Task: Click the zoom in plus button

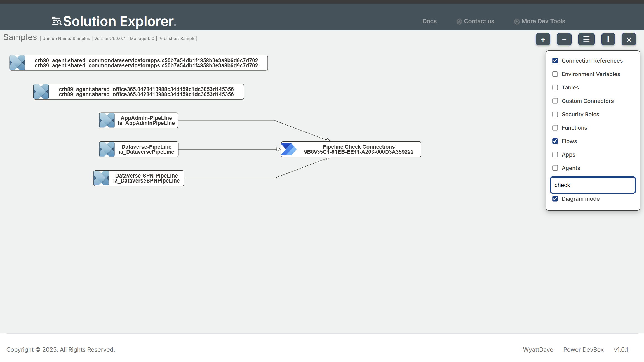Action: coord(543,39)
